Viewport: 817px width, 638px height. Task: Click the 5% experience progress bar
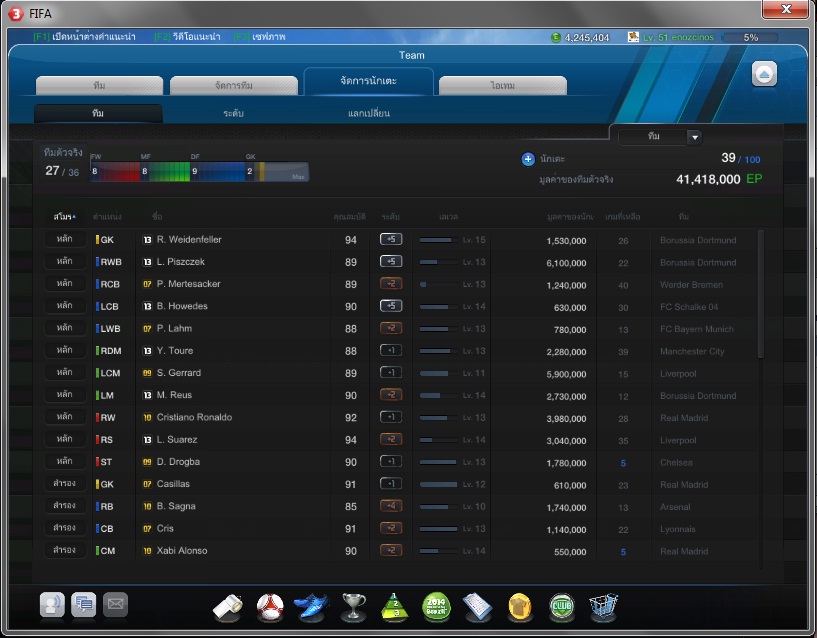750,38
